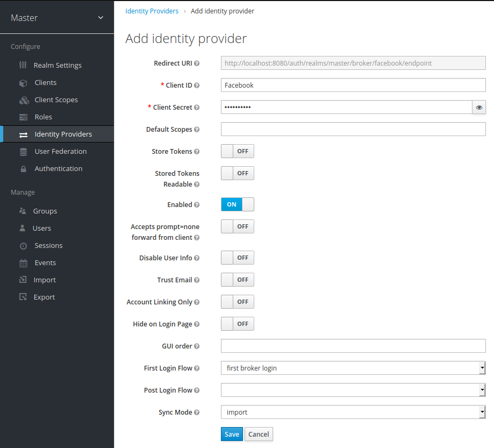Turn on Disable User Info switch

tap(237, 258)
